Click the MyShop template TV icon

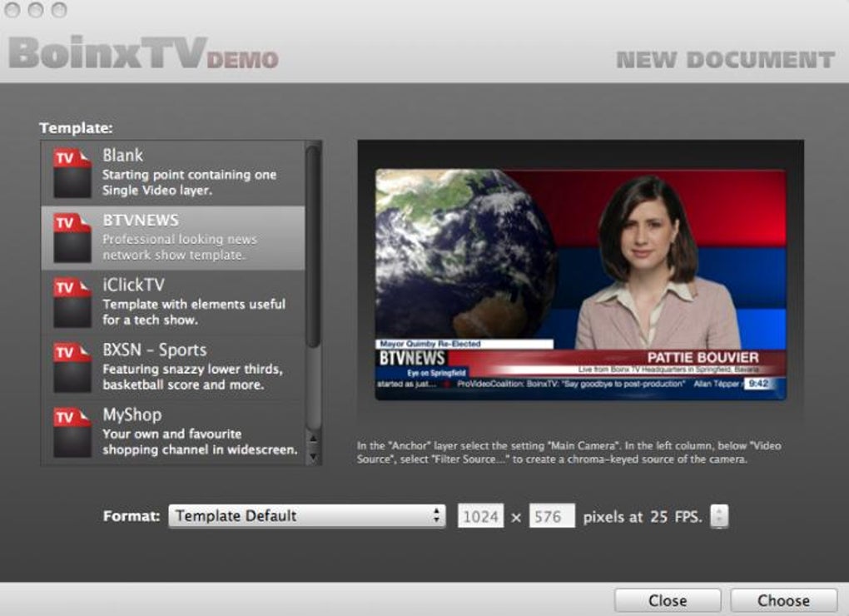coord(72,432)
